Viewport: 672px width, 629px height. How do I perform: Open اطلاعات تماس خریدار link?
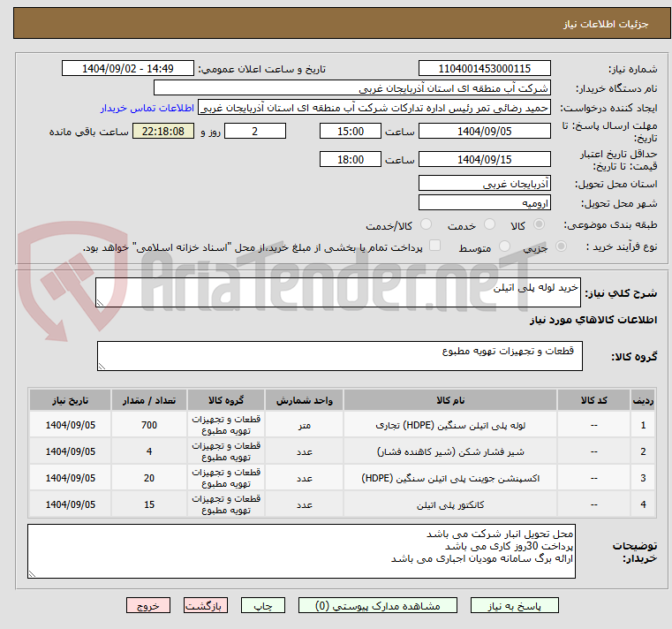(x=147, y=108)
